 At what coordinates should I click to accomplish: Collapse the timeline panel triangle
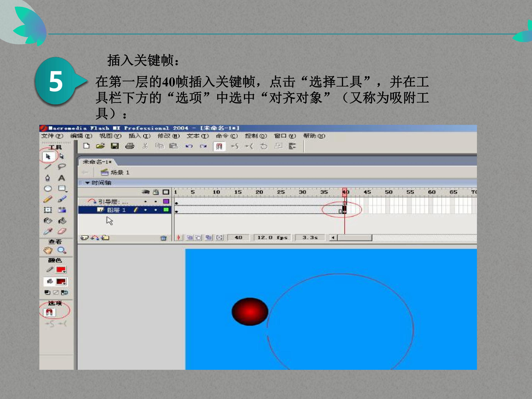pyautogui.click(x=88, y=183)
